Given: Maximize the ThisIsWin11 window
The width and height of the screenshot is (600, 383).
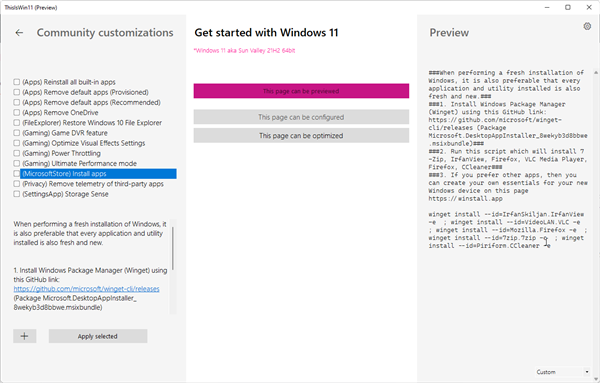Looking at the screenshot, I should pos(568,7).
